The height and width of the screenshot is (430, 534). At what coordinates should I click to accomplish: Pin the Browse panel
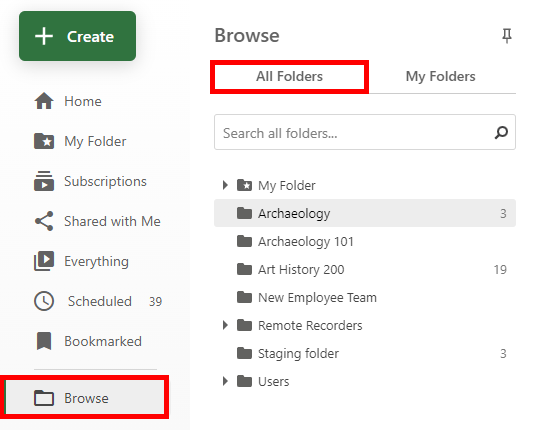click(x=507, y=35)
